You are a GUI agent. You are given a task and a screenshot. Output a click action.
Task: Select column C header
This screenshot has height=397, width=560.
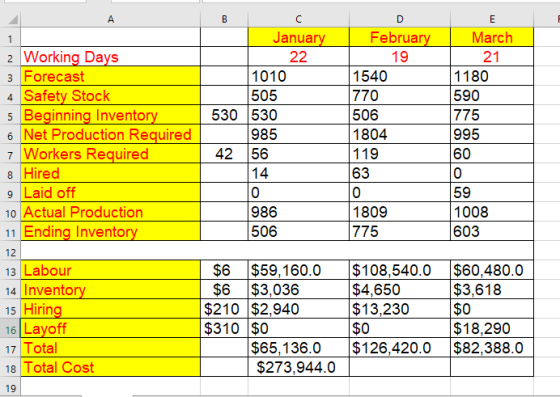click(x=299, y=19)
